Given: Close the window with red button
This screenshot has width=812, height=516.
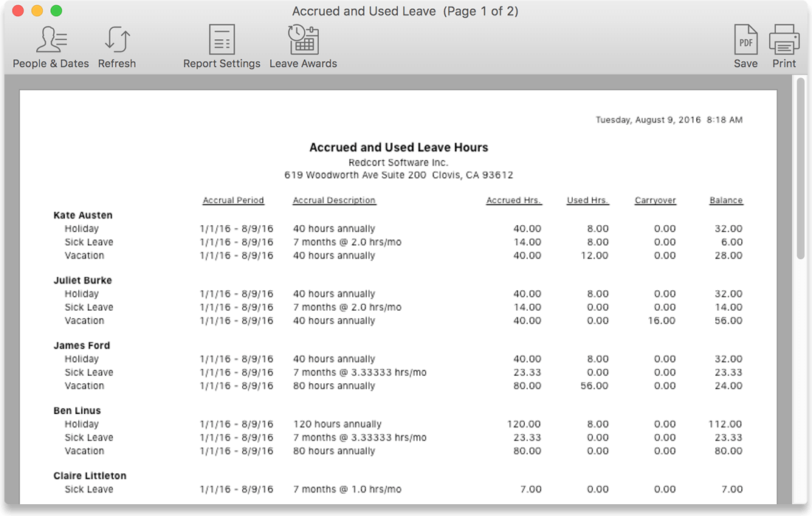Looking at the screenshot, I should [x=18, y=11].
